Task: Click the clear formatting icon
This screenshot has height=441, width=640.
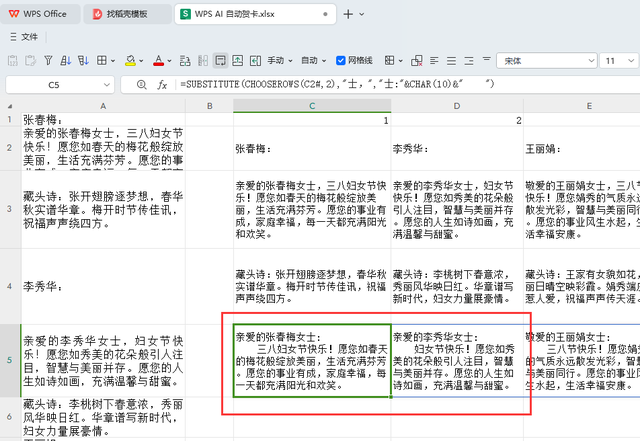Action: click(x=417, y=61)
